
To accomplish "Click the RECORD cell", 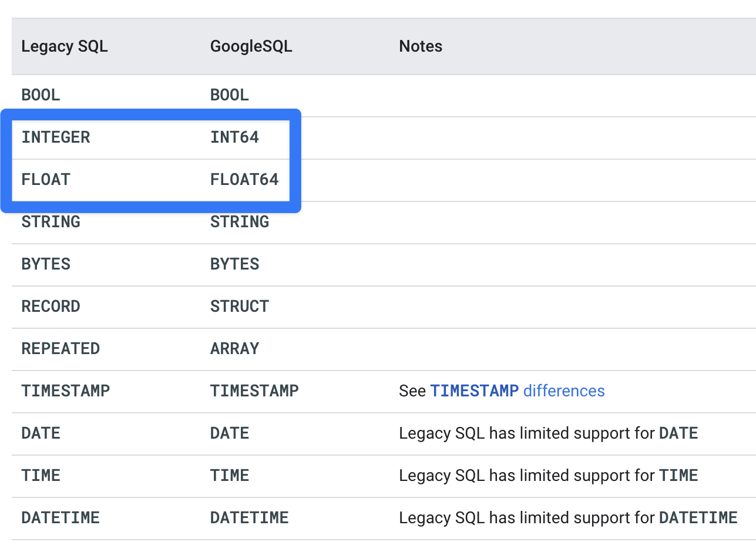I will tap(51, 307).
